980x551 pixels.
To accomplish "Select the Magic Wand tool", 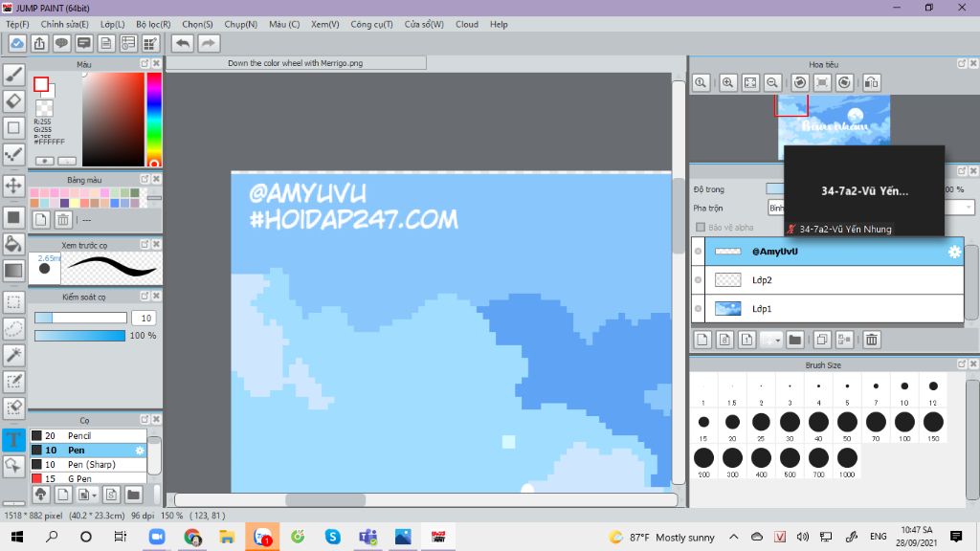I will point(13,355).
